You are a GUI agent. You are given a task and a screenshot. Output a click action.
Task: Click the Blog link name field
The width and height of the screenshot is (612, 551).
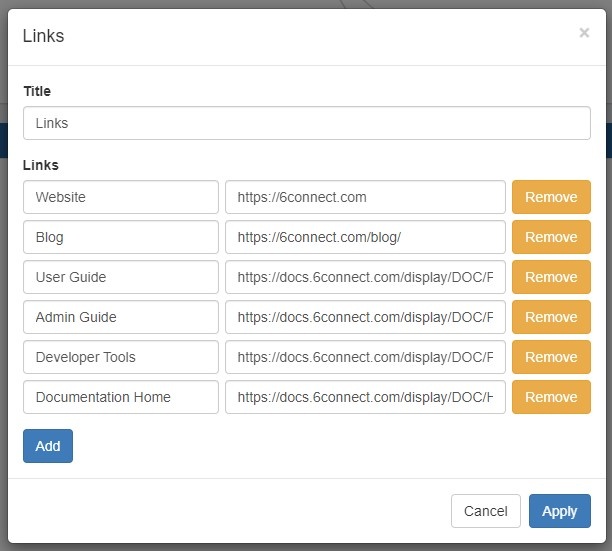120,237
